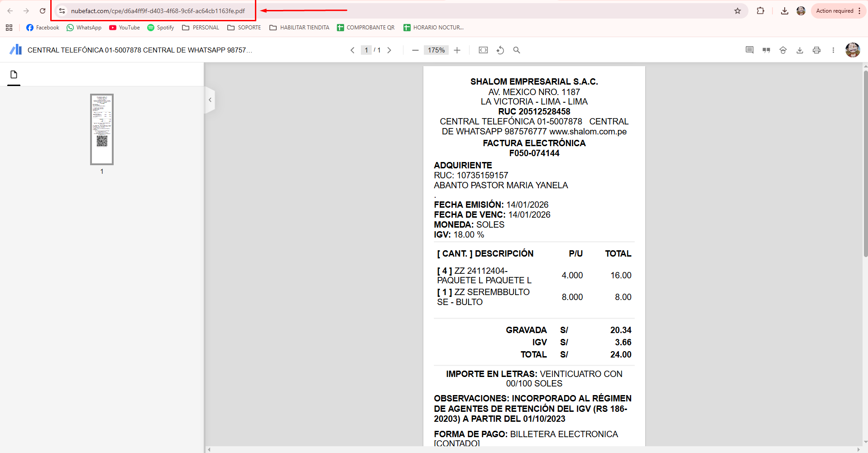
Task: Select the page thumbnails tab in the sidebar
Action: [14, 75]
